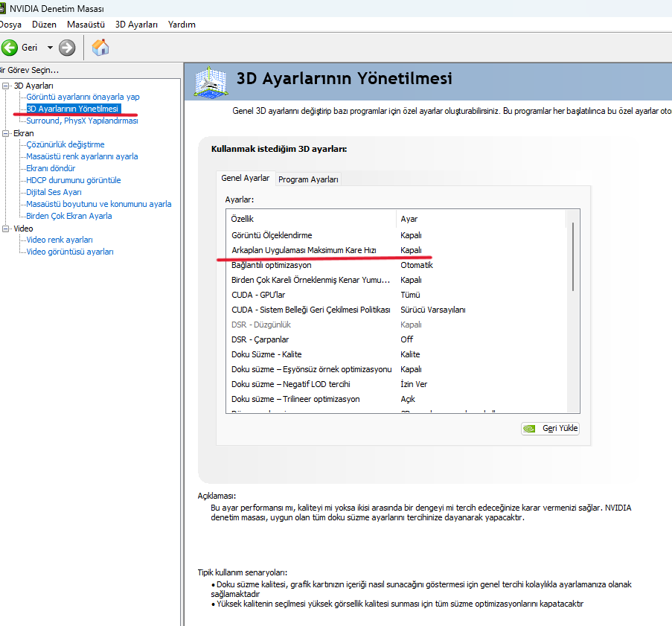
Task: Open Surround, PhysX Yapılandırması
Action: tap(82, 121)
